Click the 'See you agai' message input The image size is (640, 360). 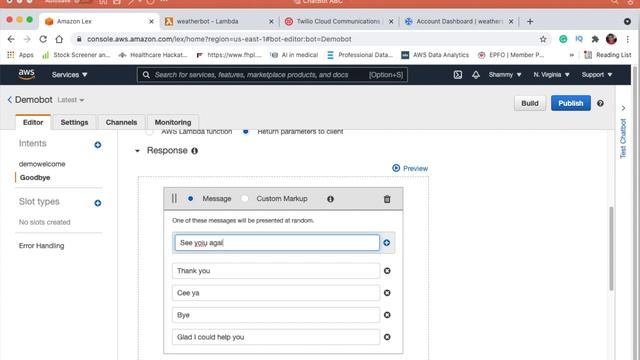[277, 243]
